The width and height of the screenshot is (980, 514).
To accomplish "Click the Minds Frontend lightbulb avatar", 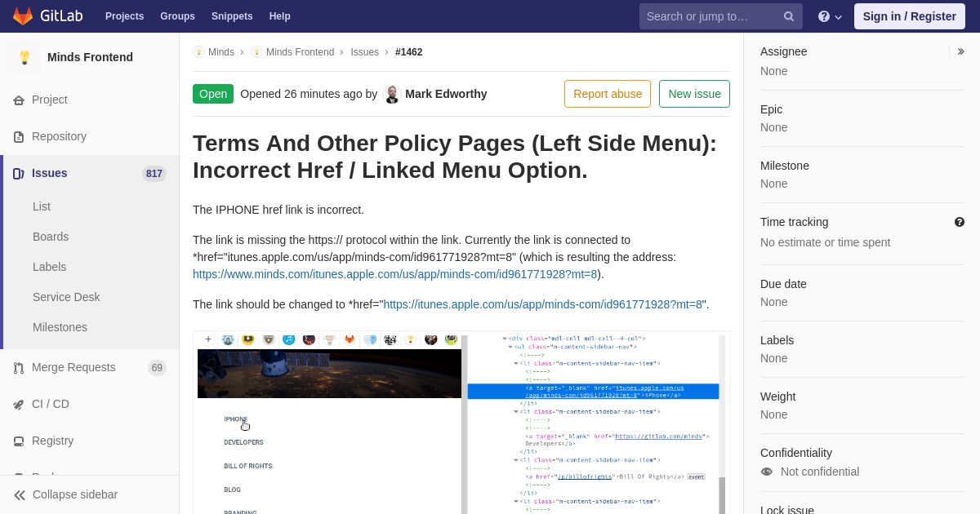I will click(24, 57).
